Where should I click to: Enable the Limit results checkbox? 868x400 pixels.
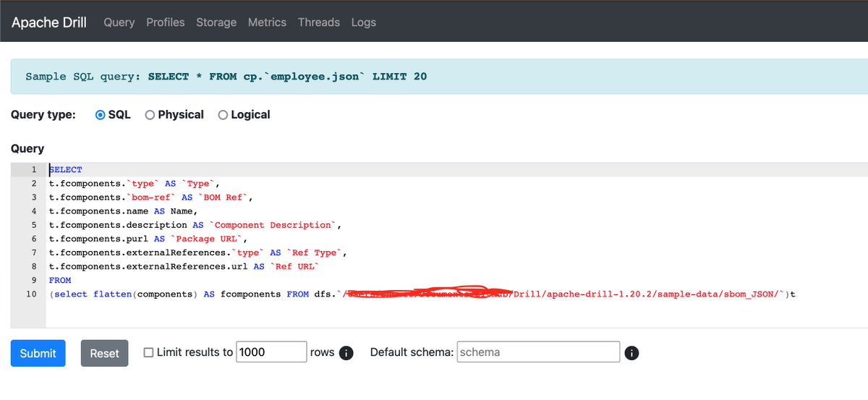[x=148, y=352]
